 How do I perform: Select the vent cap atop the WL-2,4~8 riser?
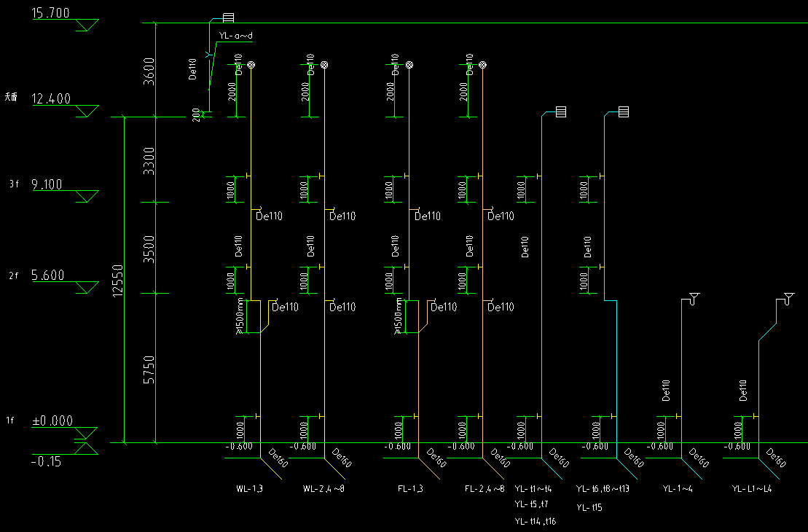click(324, 66)
